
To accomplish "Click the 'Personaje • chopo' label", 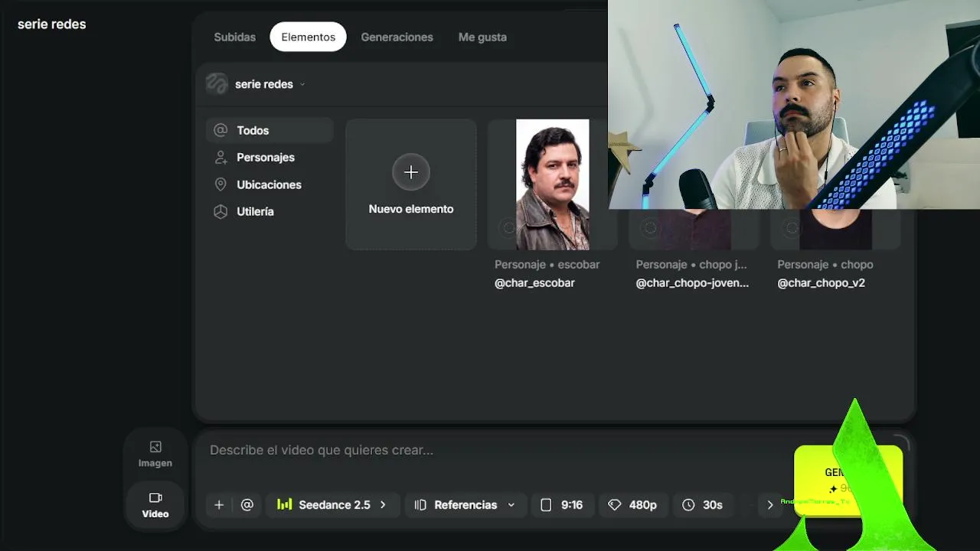I will pos(825,264).
